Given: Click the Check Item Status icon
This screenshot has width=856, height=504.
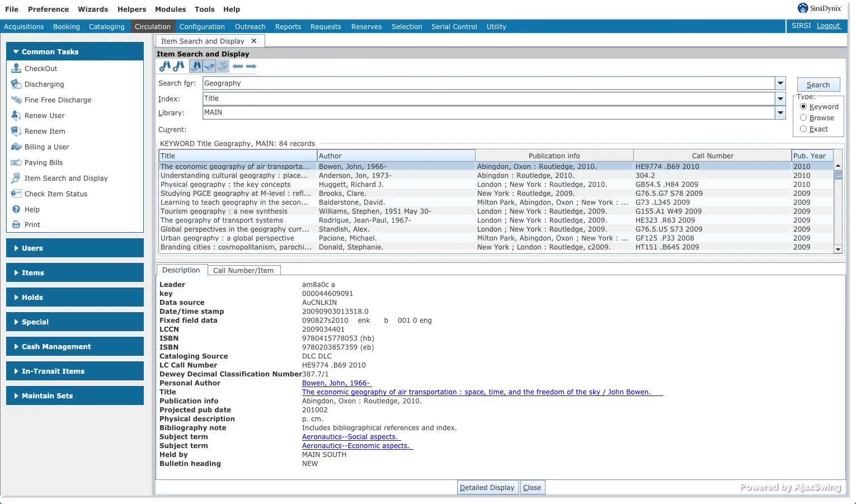Looking at the screenshot, I should click(16, 194).
